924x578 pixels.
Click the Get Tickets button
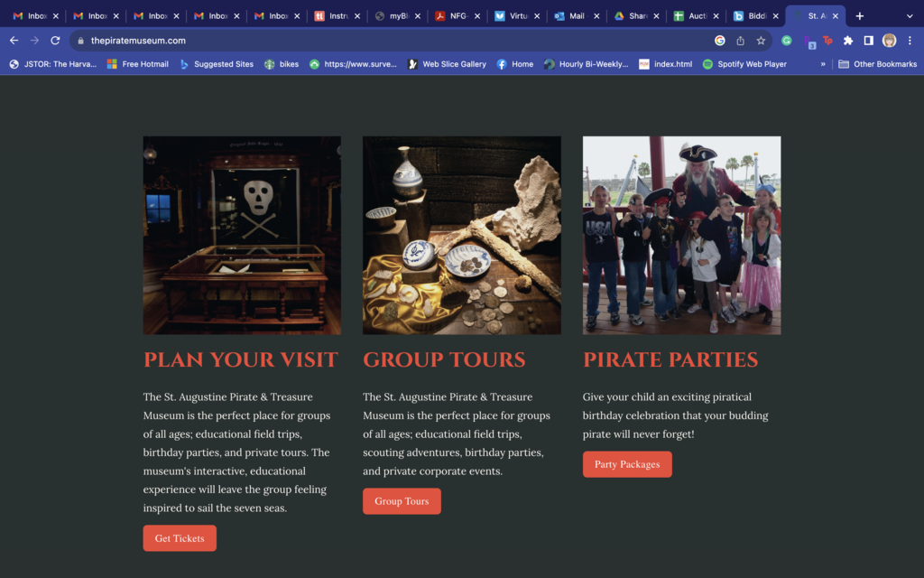tap(180, 538)
